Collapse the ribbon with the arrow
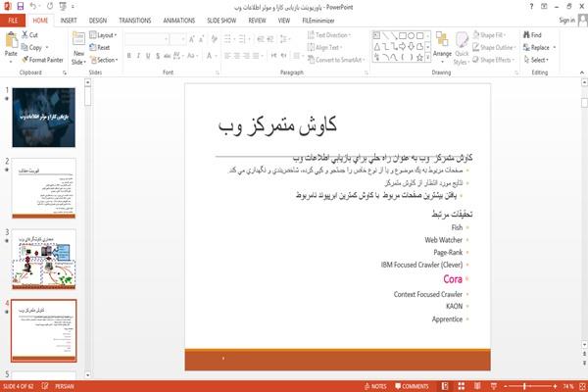588x392 pixels. (581, 73)
